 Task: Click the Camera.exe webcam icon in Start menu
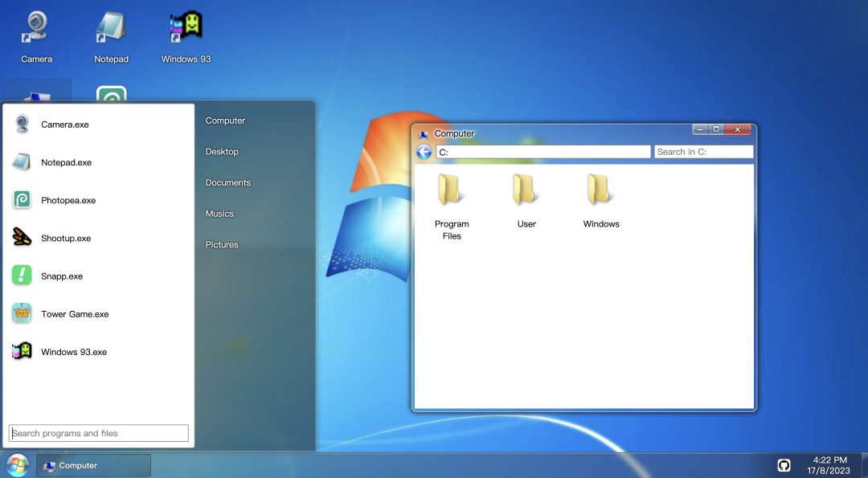click(23, 124)
